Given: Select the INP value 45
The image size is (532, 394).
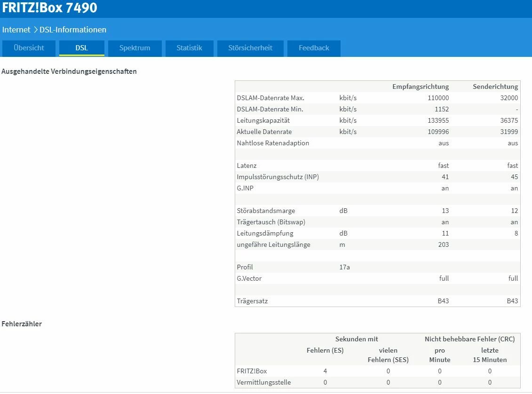Looking at the screenshot, I should 514,177.
